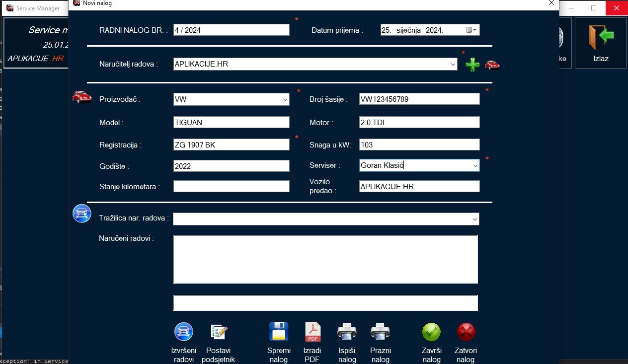Click the small red car icon beside customer
The height and width of the screenshot is (364, 628).
point(492,65)
